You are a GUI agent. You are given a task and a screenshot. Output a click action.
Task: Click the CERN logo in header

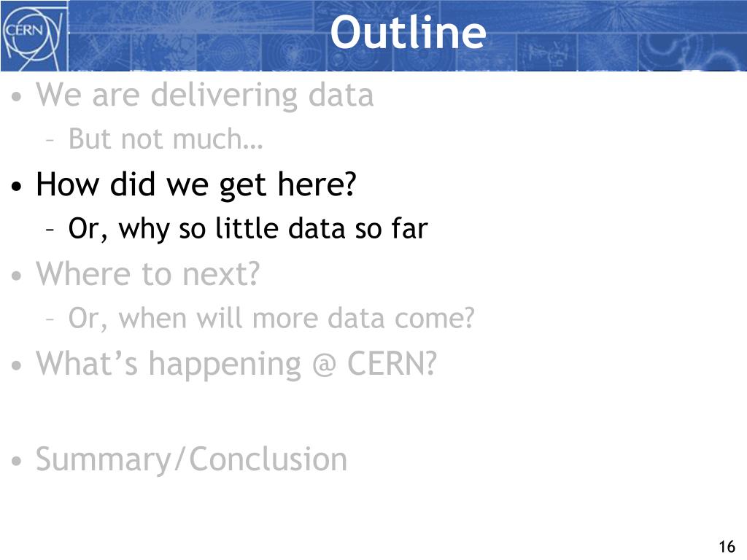[32, 36]
